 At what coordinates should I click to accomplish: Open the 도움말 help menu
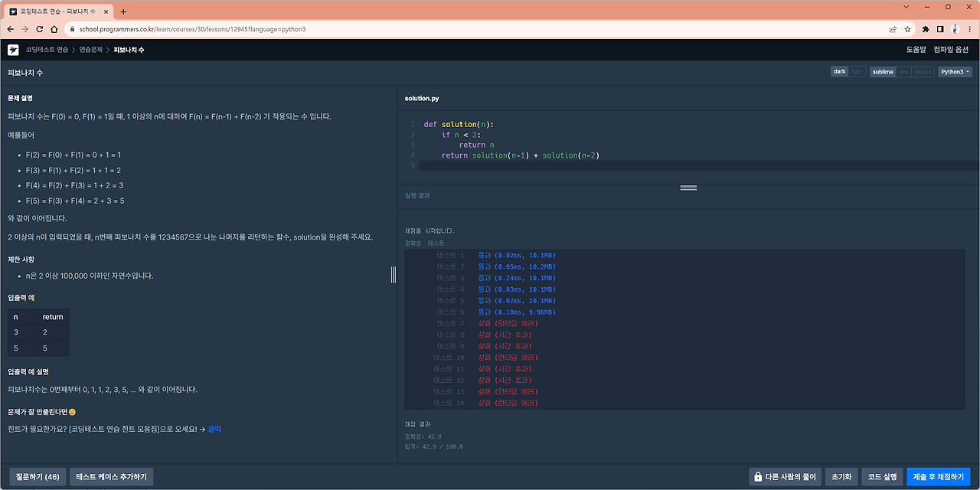click(916, 50)
